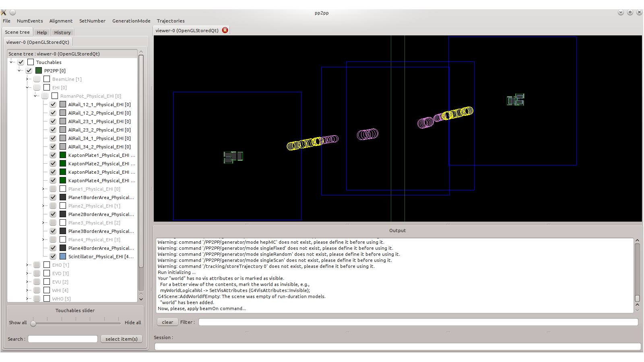This screenshot has width=644, height=362.
Task: Open the Alignment menu
Action: 61,21
